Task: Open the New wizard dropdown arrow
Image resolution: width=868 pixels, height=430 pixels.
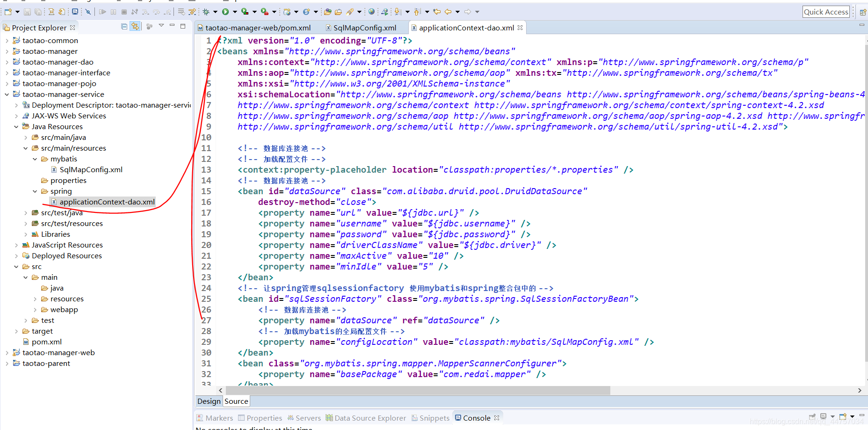Action: tap(17, 12)
